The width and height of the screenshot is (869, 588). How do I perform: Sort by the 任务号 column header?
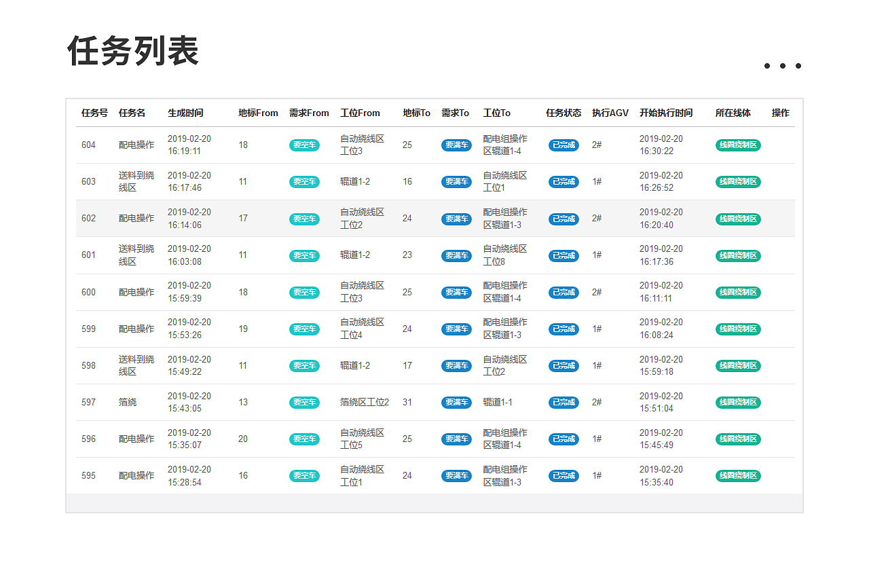[x=93, y=113]
